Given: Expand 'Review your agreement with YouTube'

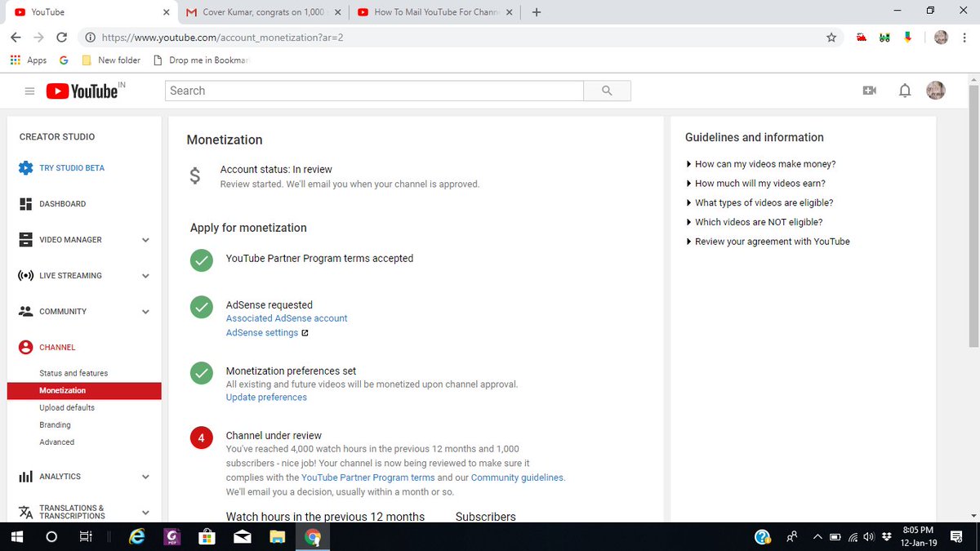Looking at the screenshot, I should coord(768,242).
